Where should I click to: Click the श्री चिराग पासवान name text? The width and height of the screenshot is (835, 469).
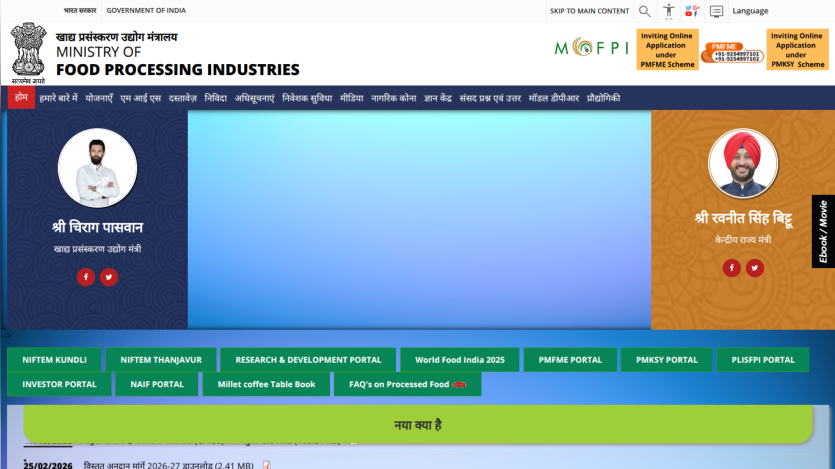click(x=97, y=227)
